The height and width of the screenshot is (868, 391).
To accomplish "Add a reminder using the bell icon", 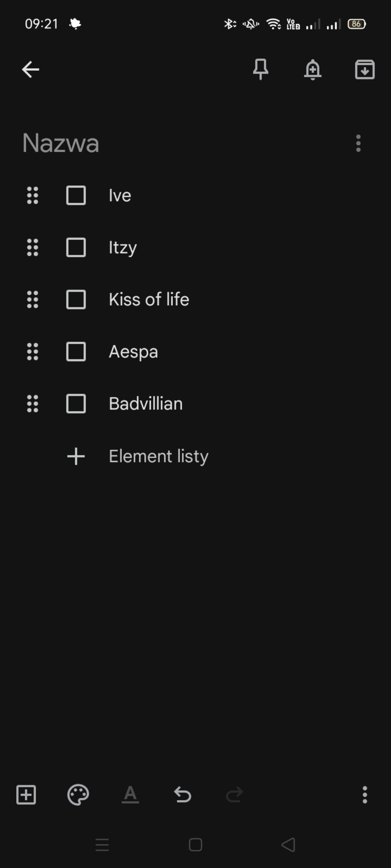I will [312, 69].
